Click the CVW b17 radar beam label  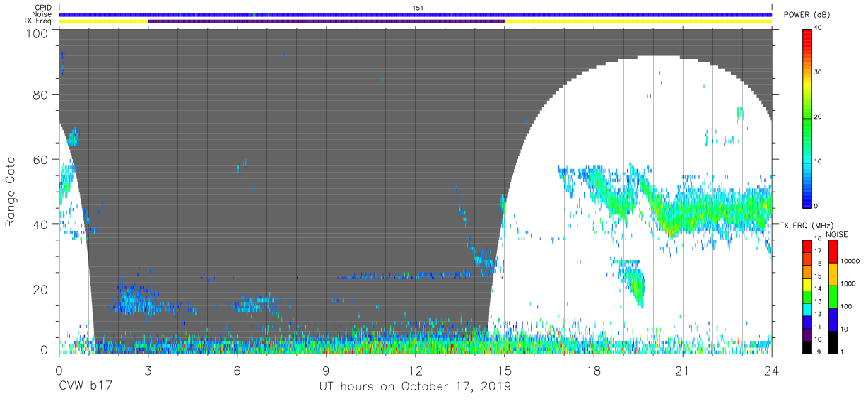[86, 386]
